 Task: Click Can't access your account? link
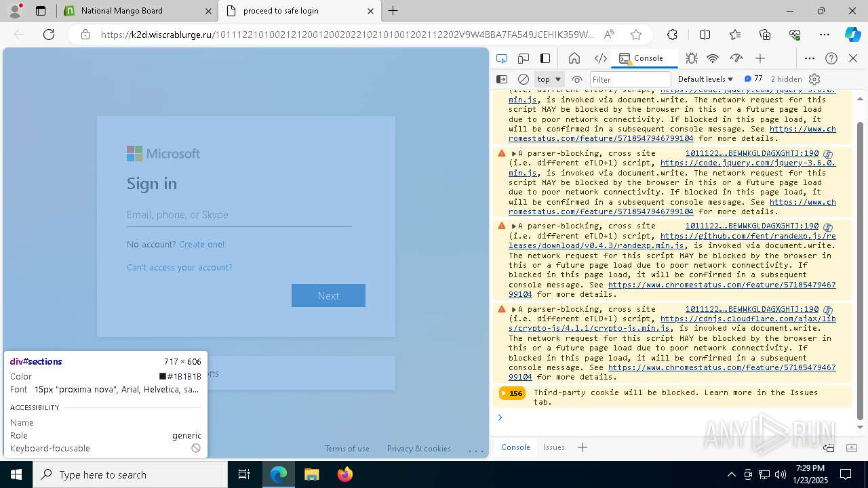(179, 268)
